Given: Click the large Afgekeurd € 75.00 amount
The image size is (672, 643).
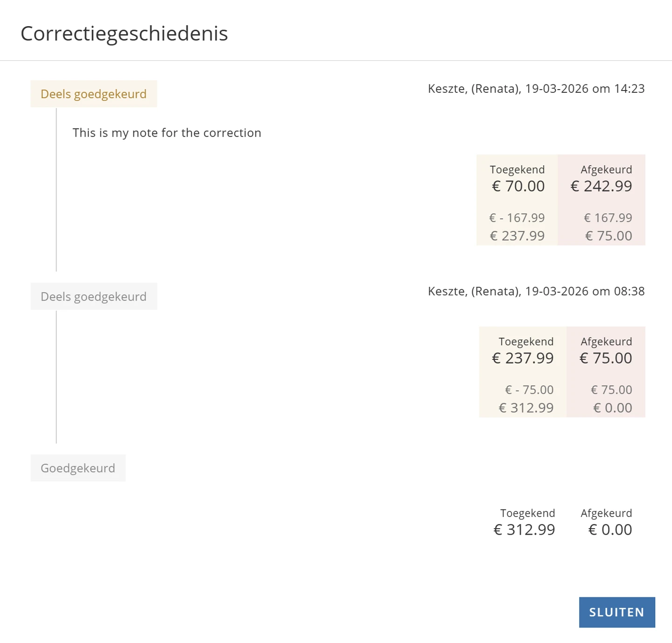Looking at the screenshot, I should pos(606,358).
